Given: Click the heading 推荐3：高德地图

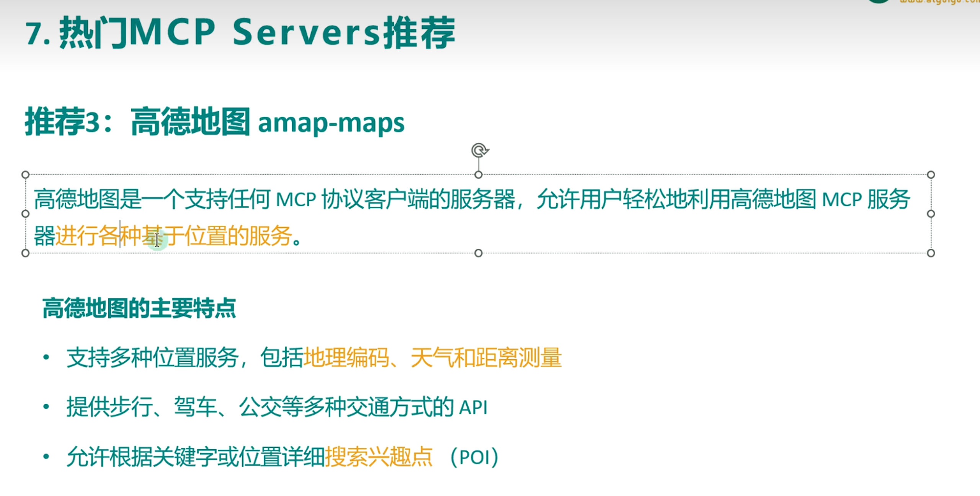Looking at the screenshot, I should coord(138,122).
